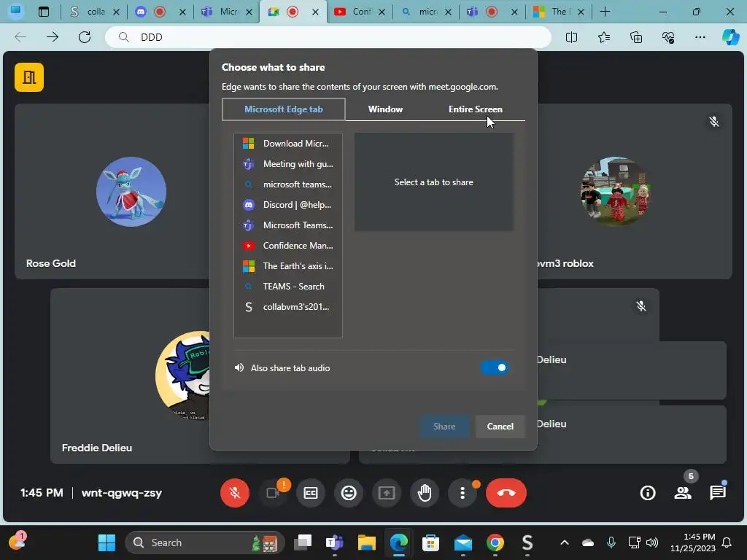Image resolution: width=747 pixels, height=560 pixels.
Task: Switch to the 'micr' search browser tab
Action: click(426, 12)
